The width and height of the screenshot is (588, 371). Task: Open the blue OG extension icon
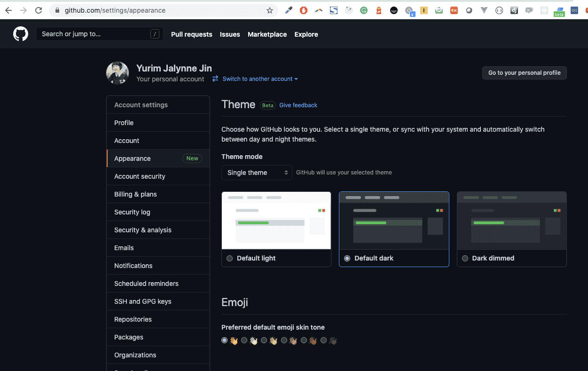(x=574, y=10)
